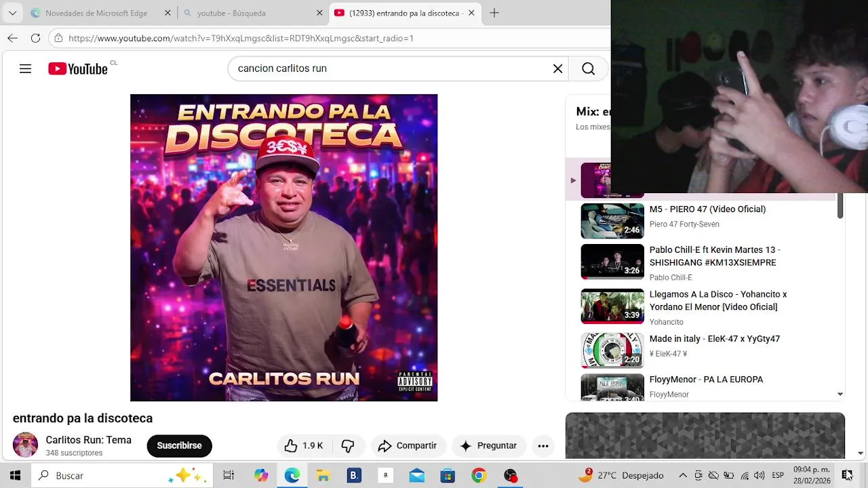868x488 pixels.
Task: Open Amazon app on the taskbar
Action: coord(385,476)
